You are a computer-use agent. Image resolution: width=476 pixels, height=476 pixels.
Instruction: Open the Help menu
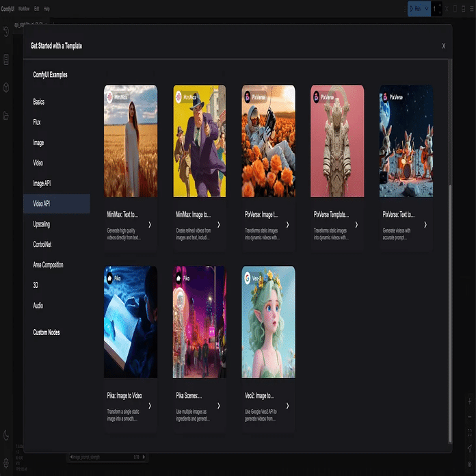[x=47, y=8]
